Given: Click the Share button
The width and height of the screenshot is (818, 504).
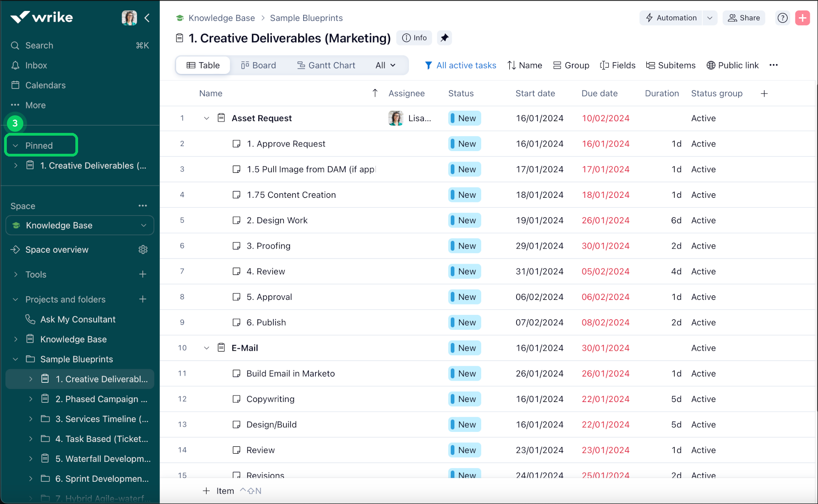Looking at the screenshot, I should 744,18.
